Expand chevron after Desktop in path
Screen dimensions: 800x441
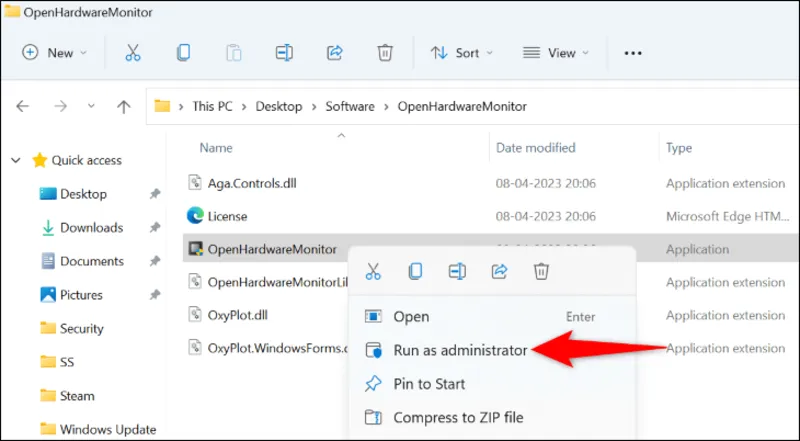tap(314, 107)
